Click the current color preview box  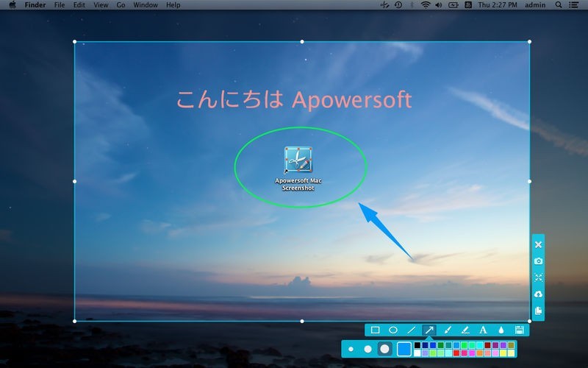click(x=404, y=349)
